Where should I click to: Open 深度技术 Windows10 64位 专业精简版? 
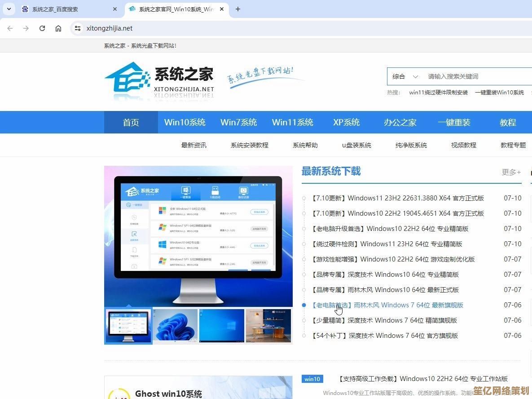point(386,275)
